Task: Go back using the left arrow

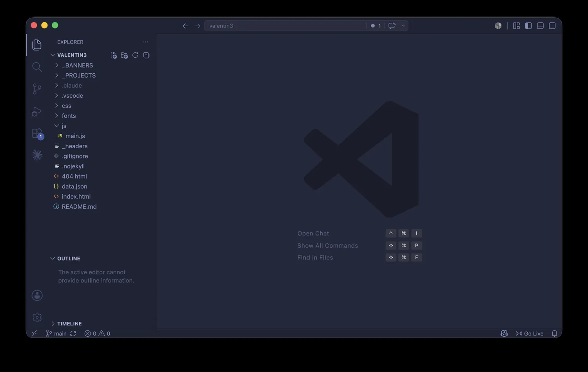Action: point(185,26)
